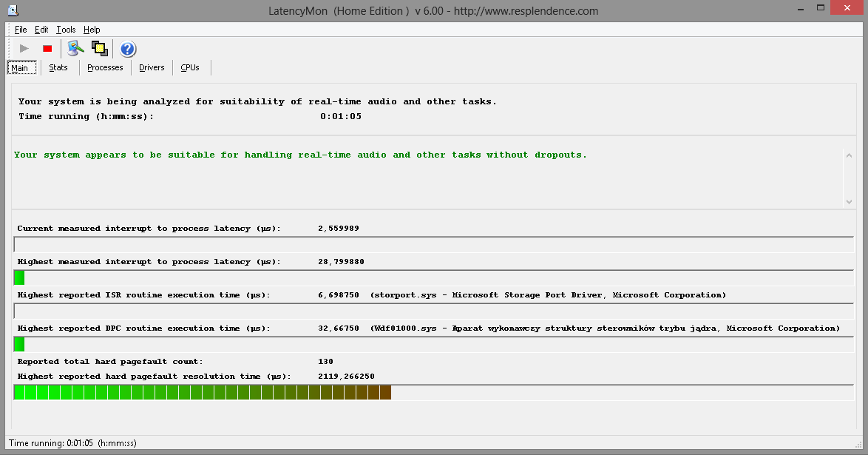Image resolution: width=868 pixels, height=455 pixels.
Task: Click the highest latency value 28,799880
Action: (x=341, y=262)
